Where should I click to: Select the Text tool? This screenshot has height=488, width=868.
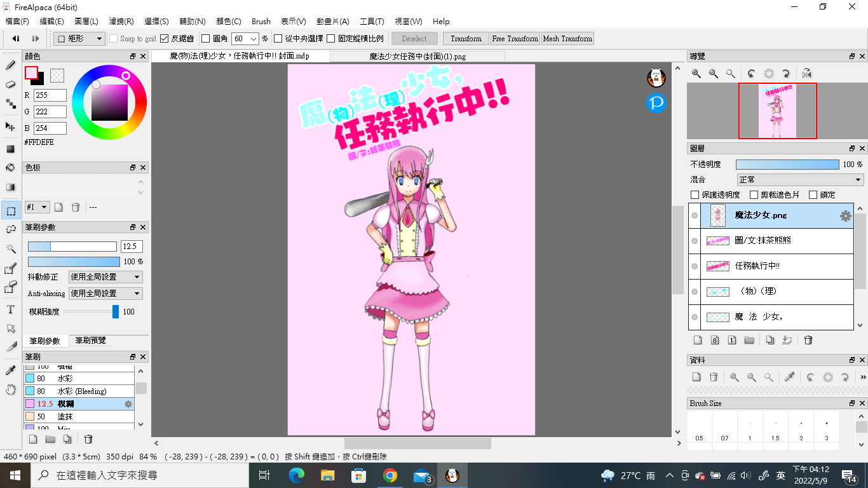tap(11, 309)
